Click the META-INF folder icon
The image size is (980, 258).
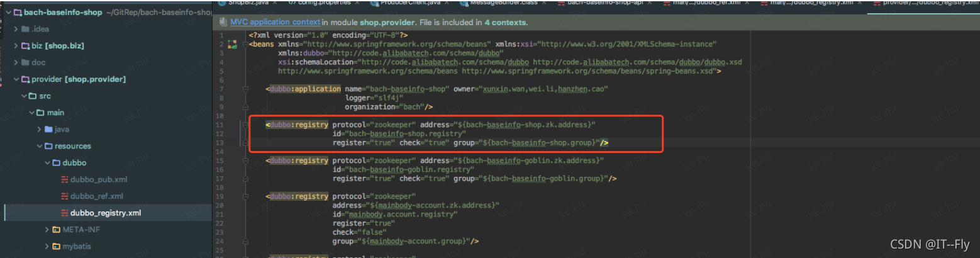pos(56,230)
